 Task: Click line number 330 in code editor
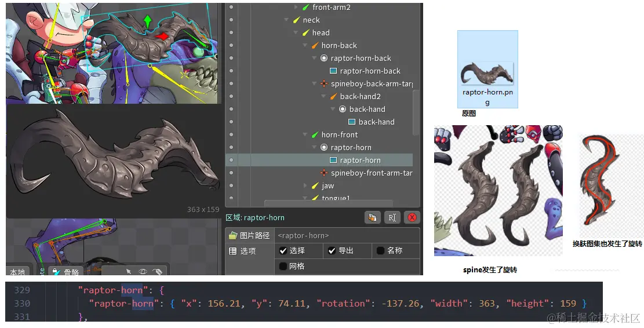point(22,303)
